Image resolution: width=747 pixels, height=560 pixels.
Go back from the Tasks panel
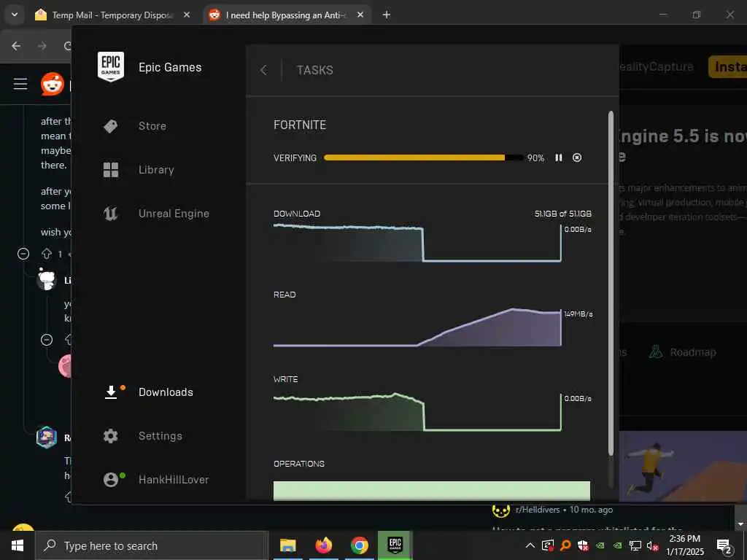click(264, 71)
